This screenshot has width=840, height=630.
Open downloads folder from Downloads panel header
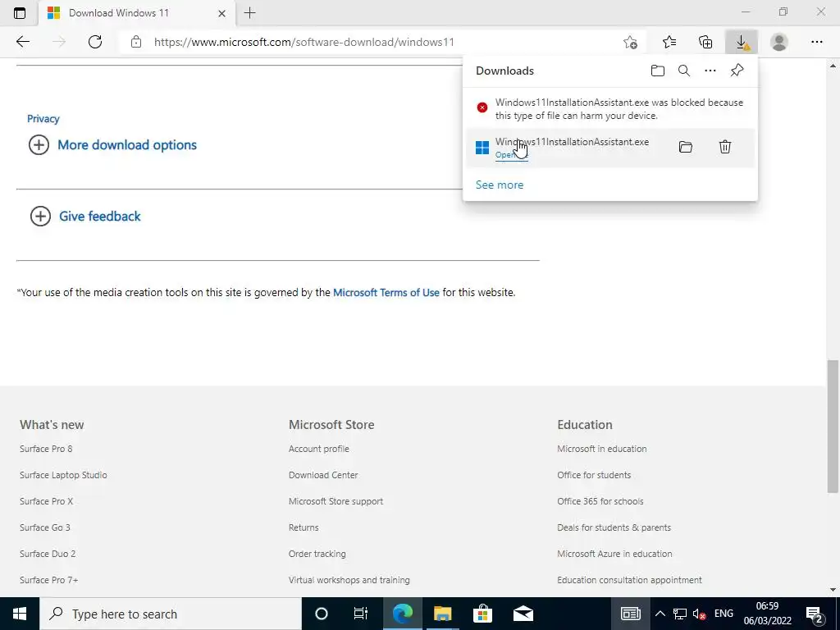point(658,71)
